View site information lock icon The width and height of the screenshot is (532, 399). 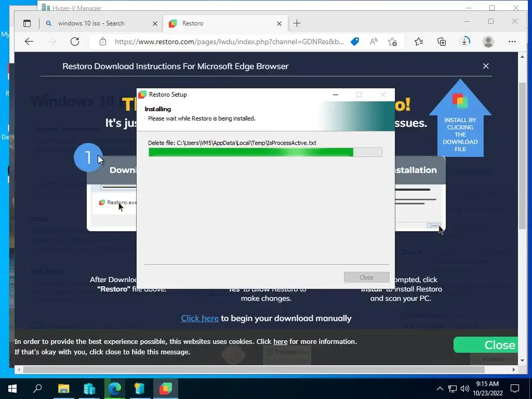click(x=103, y=42)
